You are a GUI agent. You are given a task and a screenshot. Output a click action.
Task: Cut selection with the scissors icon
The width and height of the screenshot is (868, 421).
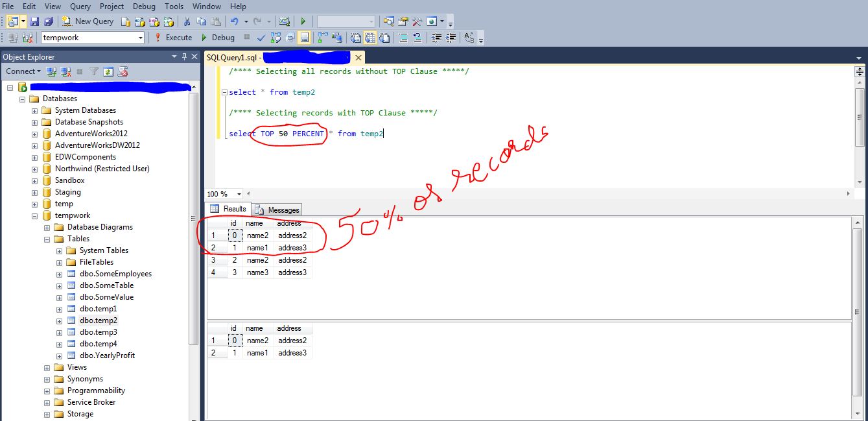pos(187,21)
